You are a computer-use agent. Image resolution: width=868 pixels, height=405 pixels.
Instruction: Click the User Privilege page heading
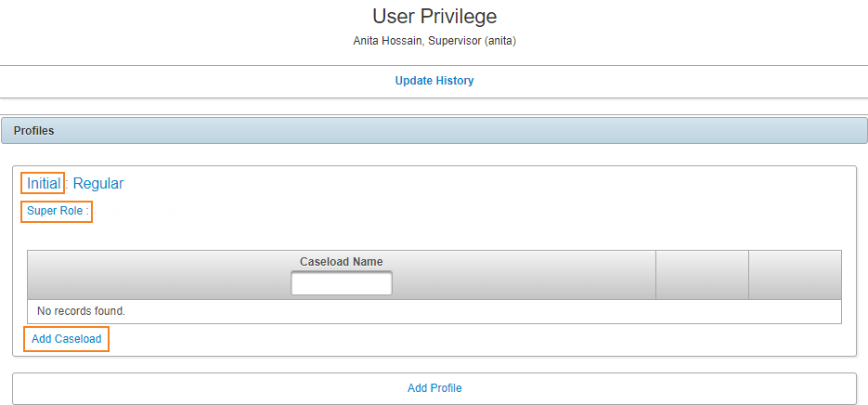point(434,16)
